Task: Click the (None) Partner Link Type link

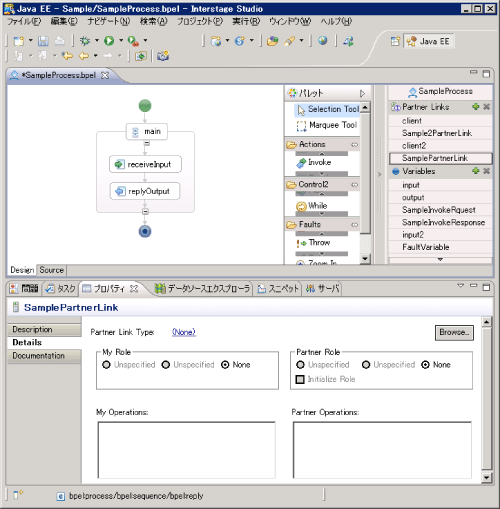Action: [x=184, y=332]
